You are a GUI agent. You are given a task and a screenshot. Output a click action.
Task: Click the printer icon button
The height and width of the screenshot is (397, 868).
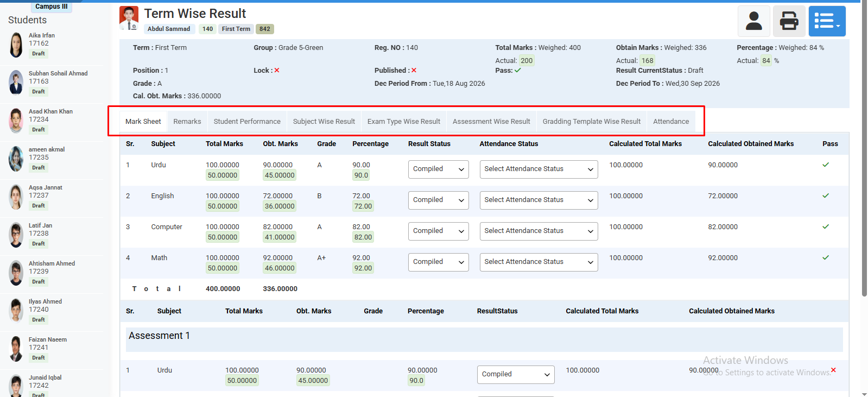coord(789,21)
